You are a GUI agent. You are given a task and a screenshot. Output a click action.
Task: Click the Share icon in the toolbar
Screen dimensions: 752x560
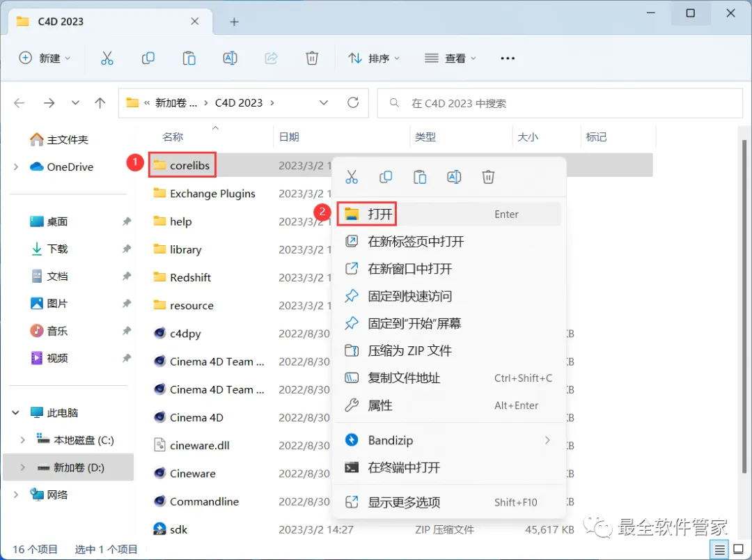click(271, 58)
